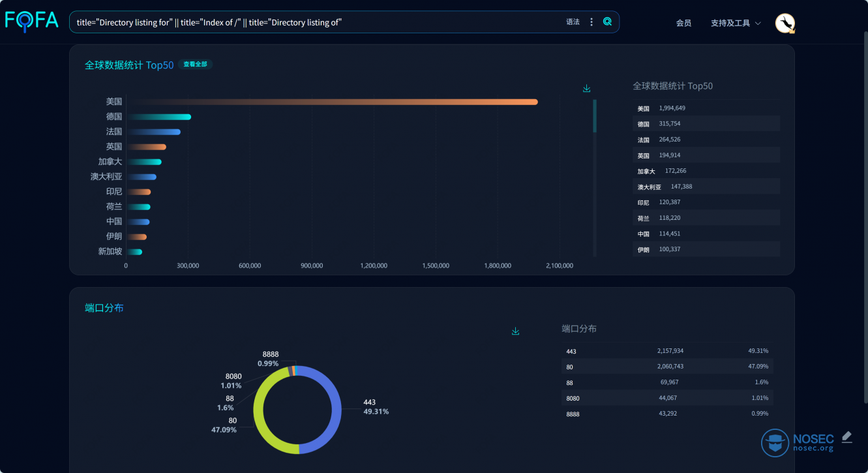Expand the 支持及工具 dropdown
The image size is (868, 473).
click(736, 23)
